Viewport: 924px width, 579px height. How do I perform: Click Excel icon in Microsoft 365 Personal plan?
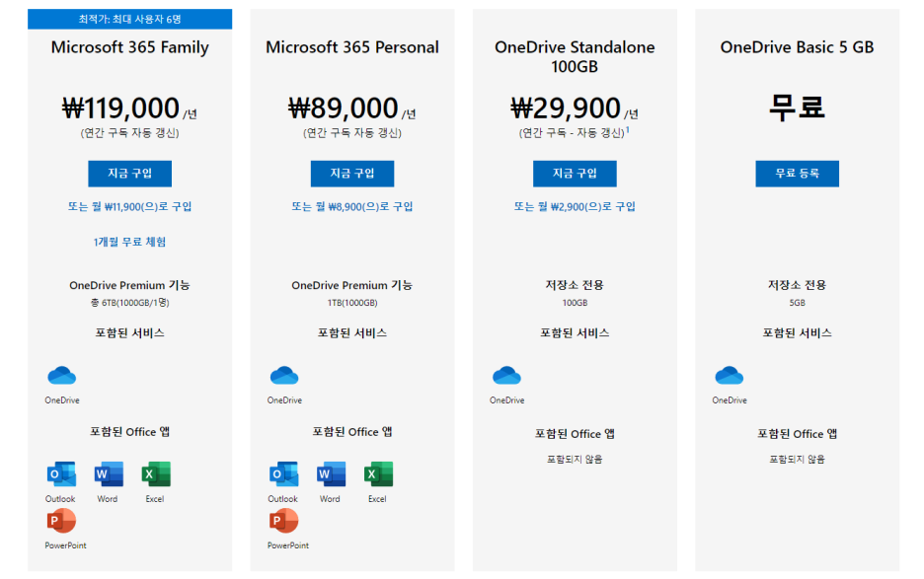click(x=378, y=474)
